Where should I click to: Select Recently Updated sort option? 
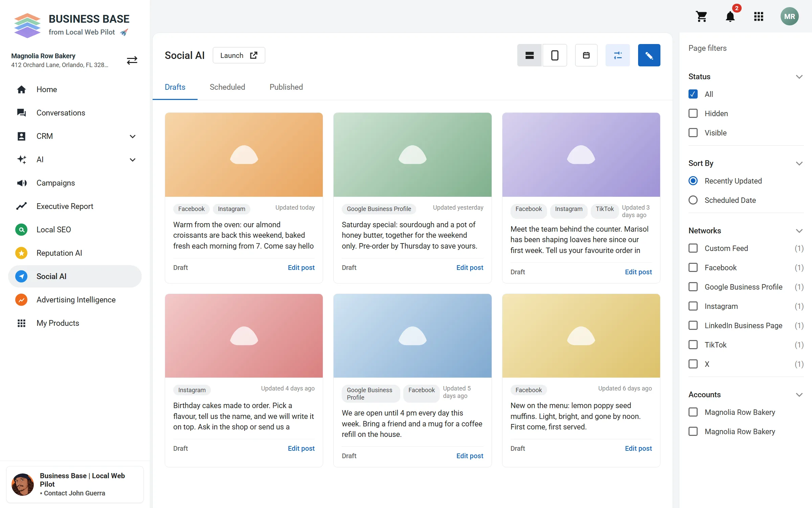pyautogui.click(x=693, y=181)
